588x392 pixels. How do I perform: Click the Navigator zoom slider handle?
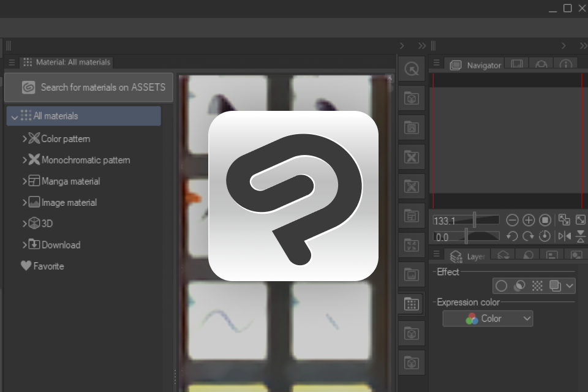pyautogui.click(x=474, y=220)
